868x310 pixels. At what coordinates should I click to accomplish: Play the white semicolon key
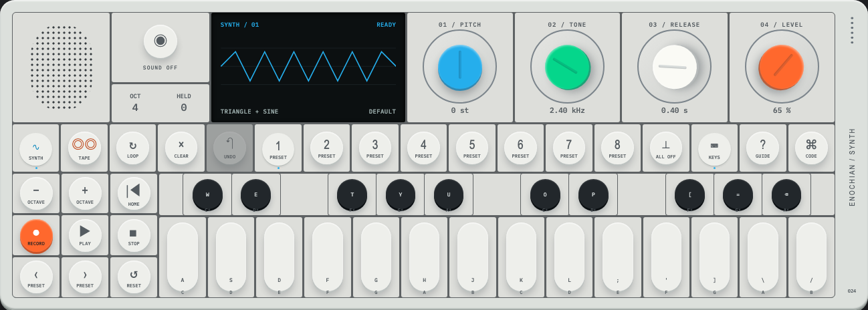click(618, 257)
